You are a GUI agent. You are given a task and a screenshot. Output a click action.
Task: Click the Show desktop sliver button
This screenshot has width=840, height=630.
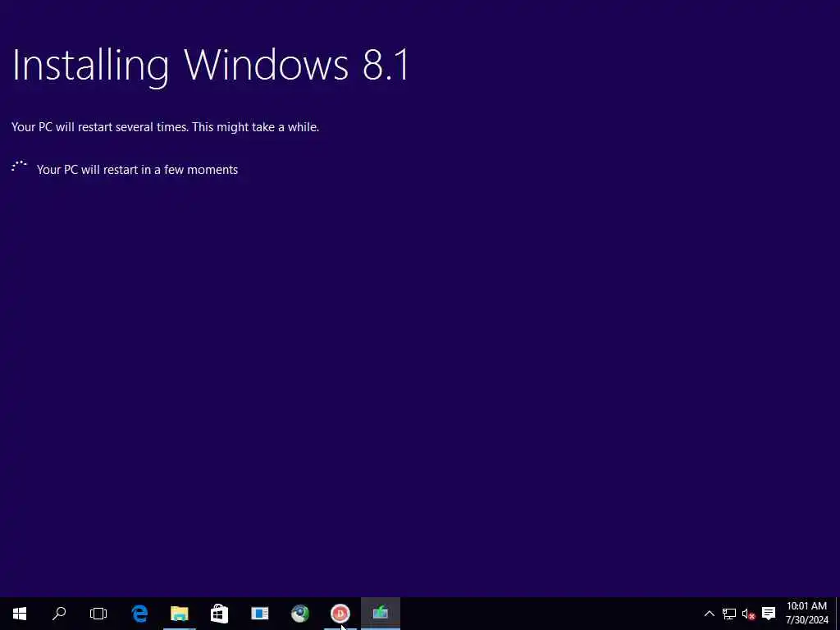tap(838, 614)
